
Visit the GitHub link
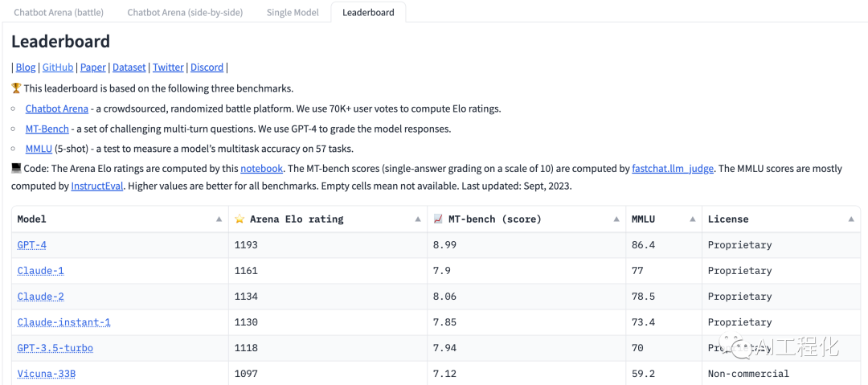tap(58, 68)
